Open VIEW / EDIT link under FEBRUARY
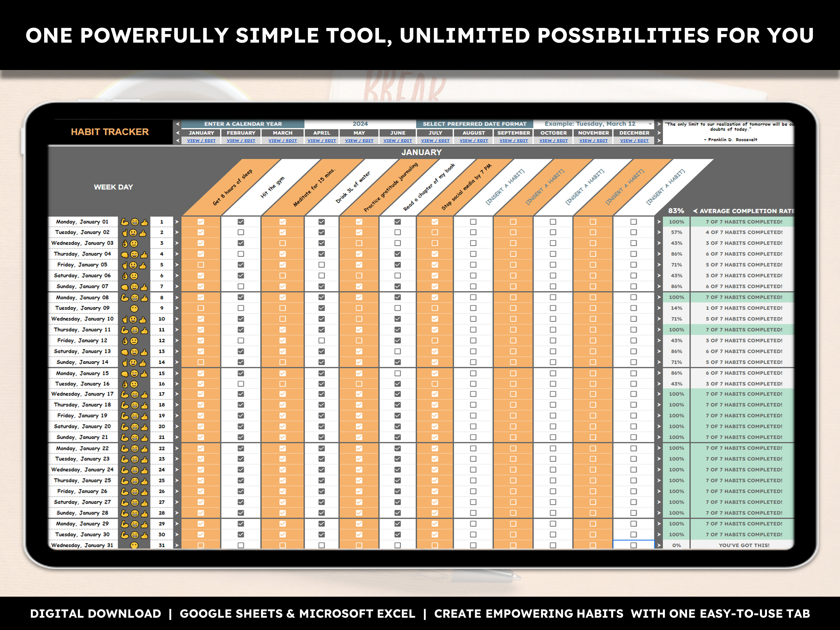This screenshot has width=840, height=630. (x=241, y=141)
